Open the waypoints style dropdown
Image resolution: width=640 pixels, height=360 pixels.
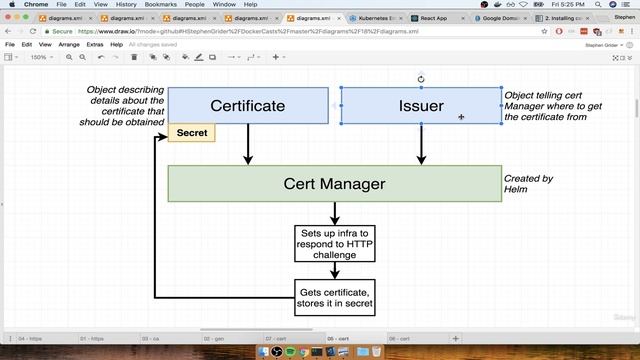253,57
